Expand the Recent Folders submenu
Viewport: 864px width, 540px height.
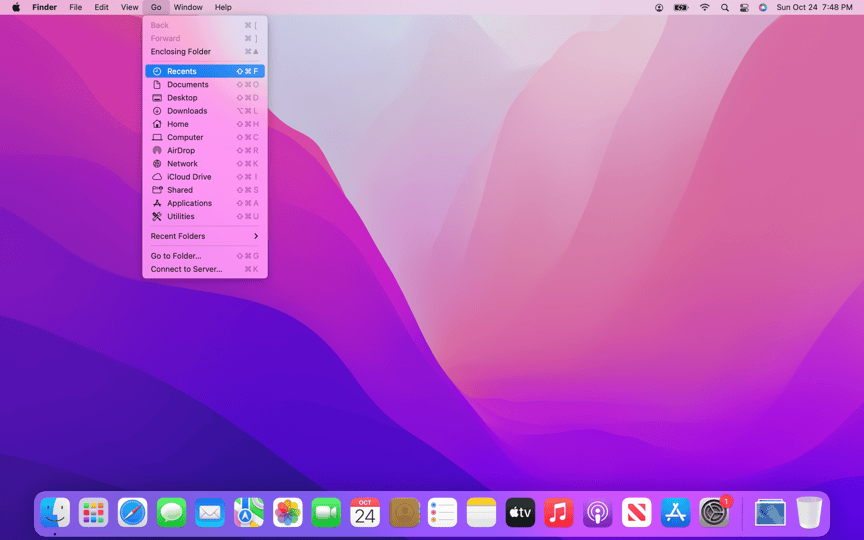(205, 236)
